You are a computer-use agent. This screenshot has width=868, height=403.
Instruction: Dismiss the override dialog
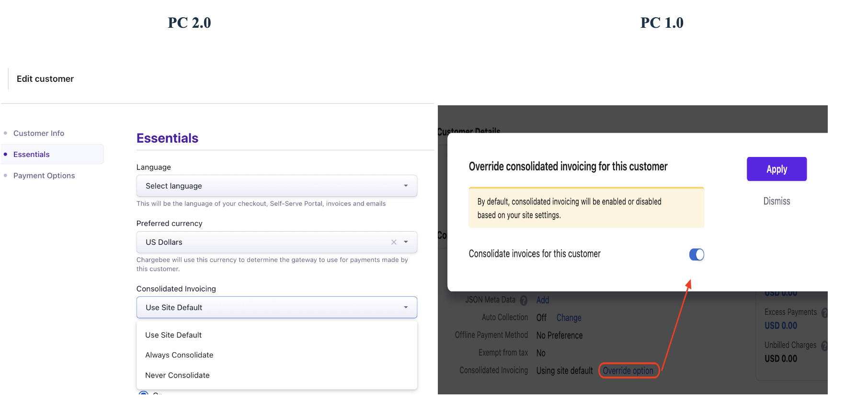(777, 201)
